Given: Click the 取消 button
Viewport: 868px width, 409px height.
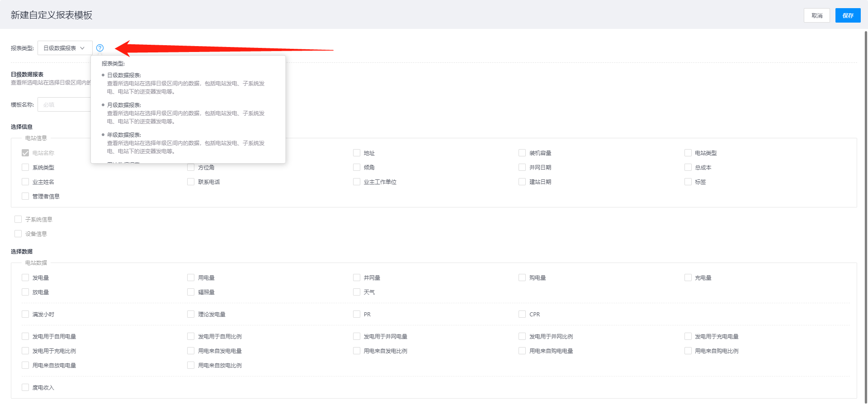Looking at the screenshot, I should click(x=816, y=15).
